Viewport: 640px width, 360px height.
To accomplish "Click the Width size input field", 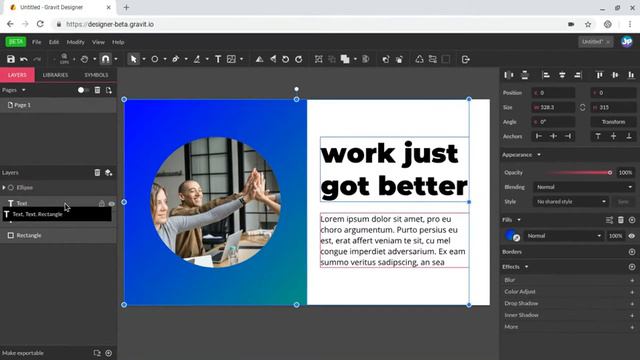I will point(553,107).
